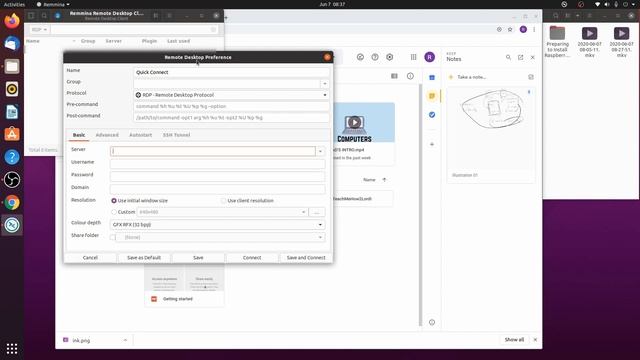Open custom resolution editor ellipsis button
Screen dimensions: 640x360
(x=317, y=212)
